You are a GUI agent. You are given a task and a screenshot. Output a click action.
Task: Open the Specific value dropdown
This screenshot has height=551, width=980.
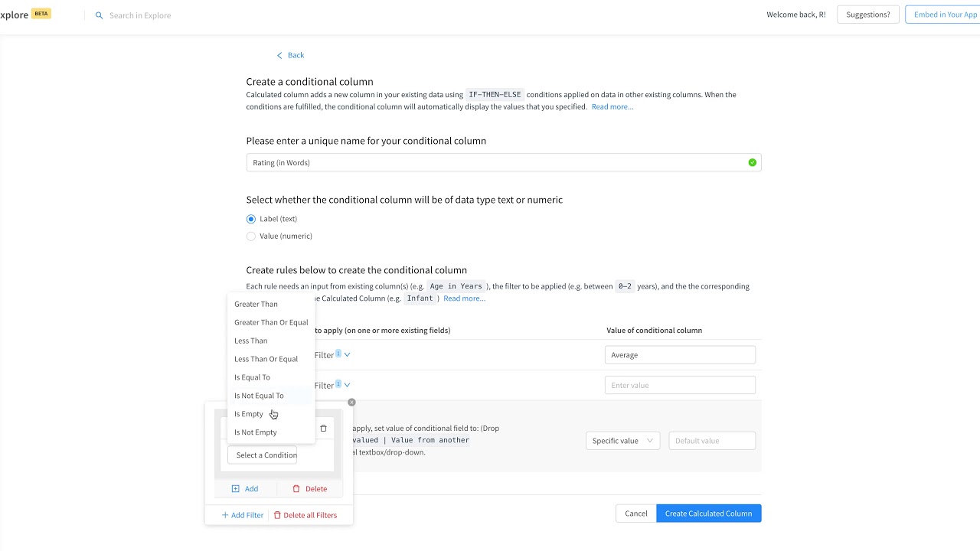(x=622, y=441)
